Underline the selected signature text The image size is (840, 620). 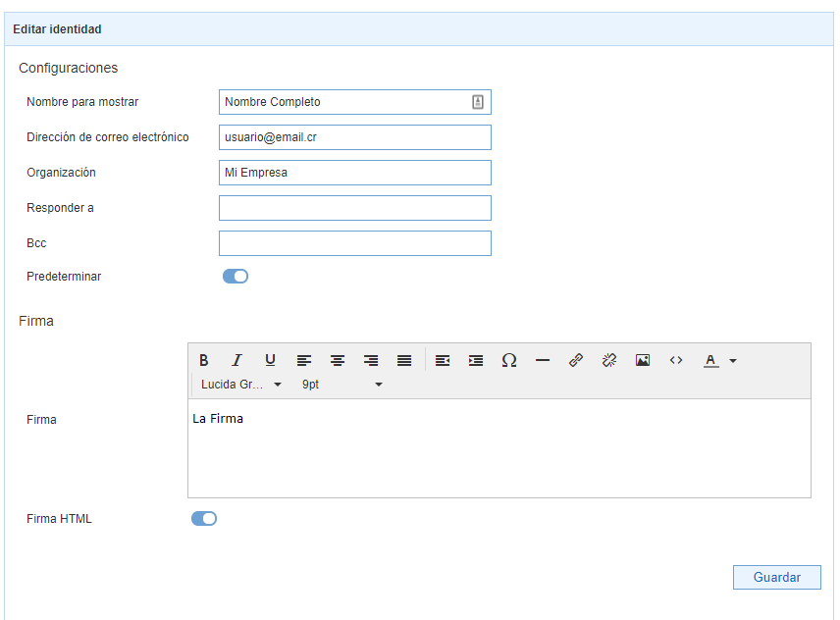tap(270, 360)
